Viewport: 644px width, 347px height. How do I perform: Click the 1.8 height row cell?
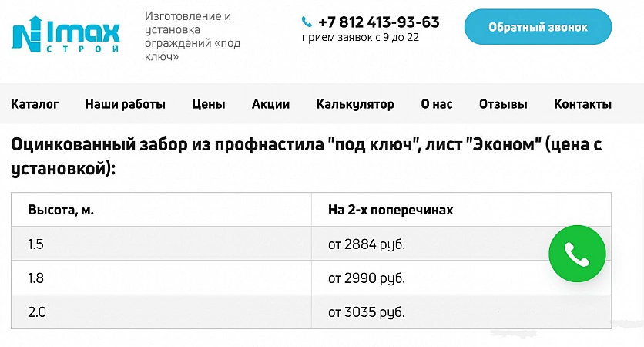pos(36,278)
